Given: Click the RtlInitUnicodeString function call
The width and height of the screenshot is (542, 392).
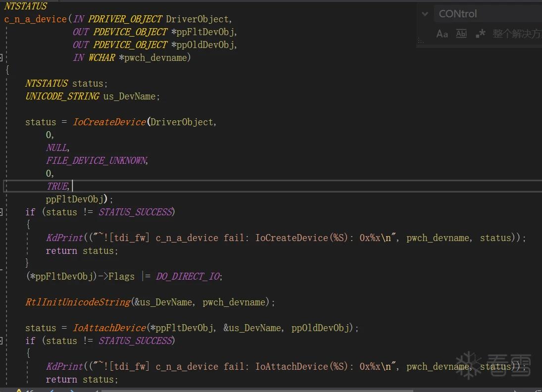Looking at the screenshot, I should pyautogui.click(x=78, y=302).
